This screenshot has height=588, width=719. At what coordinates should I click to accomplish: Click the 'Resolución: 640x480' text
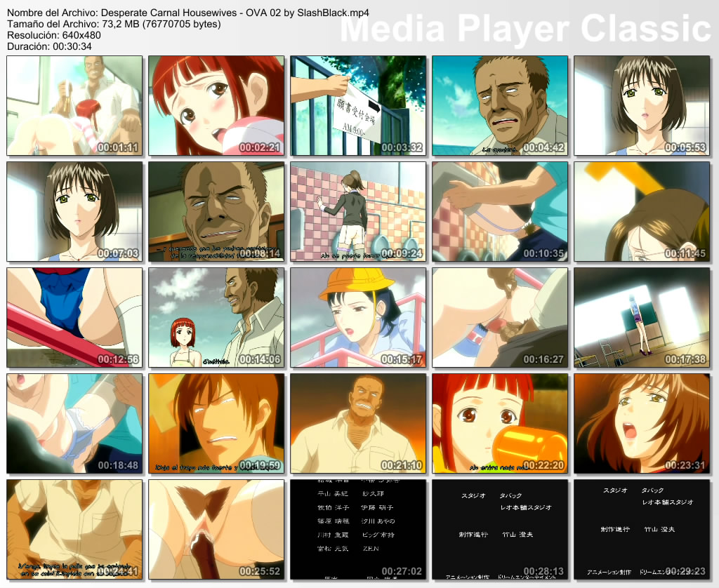[x=54, y=35]
